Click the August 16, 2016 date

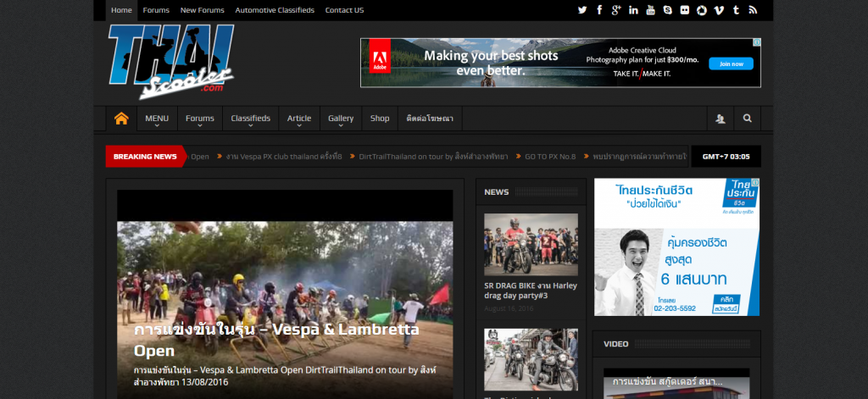coord(509,308)
